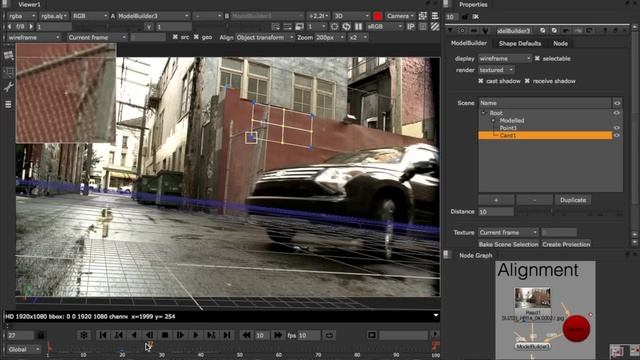Open the Align Object transform dropdown

point(264,37)
